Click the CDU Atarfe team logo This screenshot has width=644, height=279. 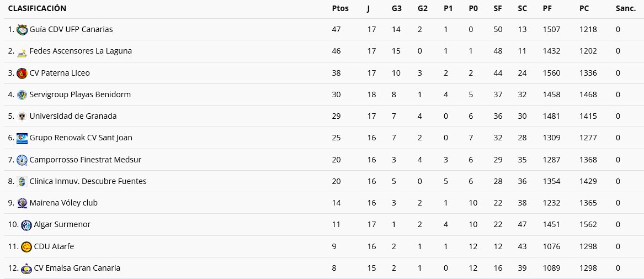pos(26,247)
